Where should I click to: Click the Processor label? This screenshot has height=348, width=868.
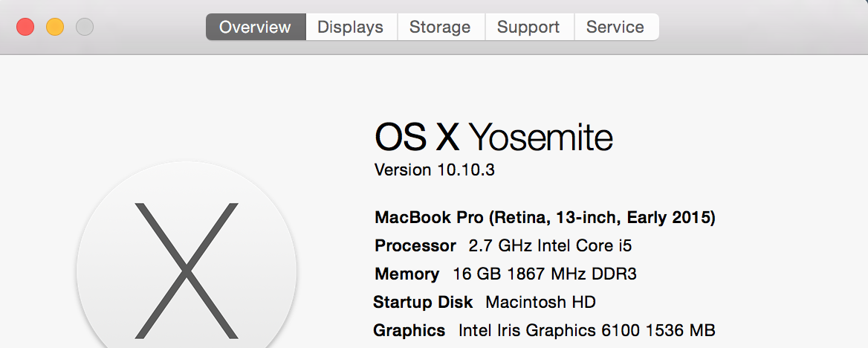coord(415,246)
